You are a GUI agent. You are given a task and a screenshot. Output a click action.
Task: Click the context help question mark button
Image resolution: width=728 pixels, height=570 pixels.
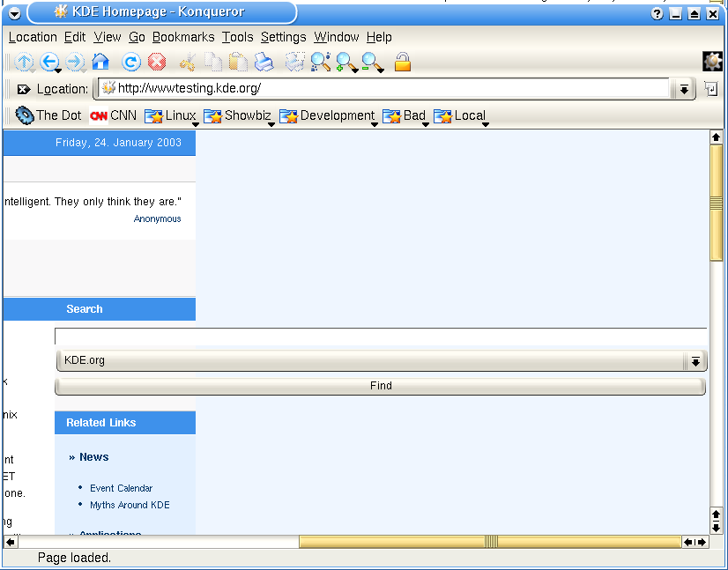(657, 14)
